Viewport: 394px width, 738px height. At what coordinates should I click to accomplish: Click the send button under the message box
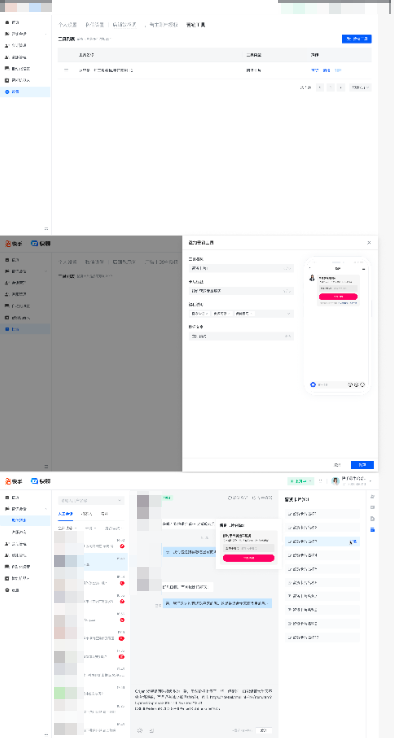coord(263,730)
